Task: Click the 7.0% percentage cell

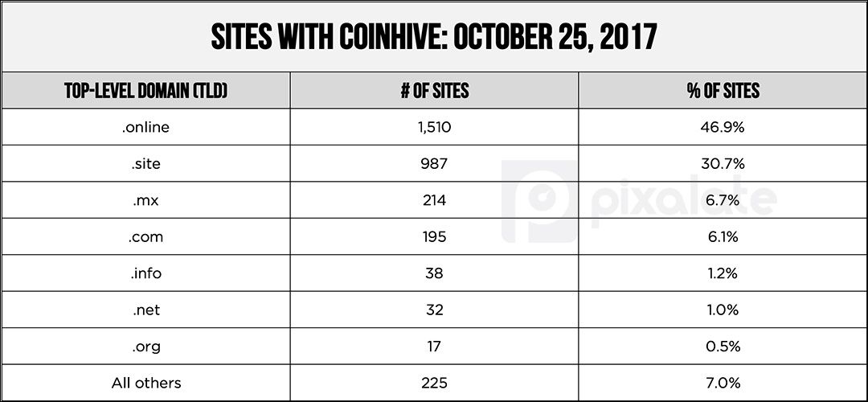Action: (723, 383)
